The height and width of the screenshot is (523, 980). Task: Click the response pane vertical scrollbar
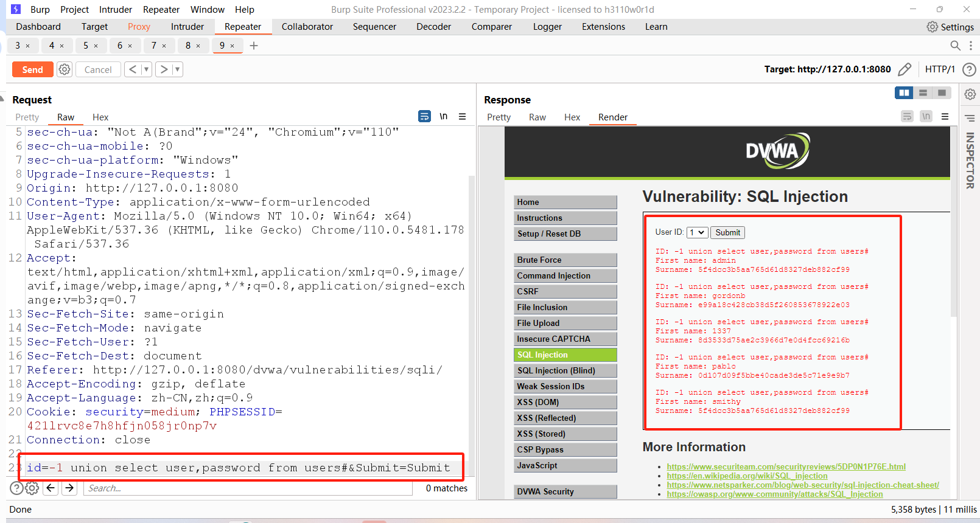pos(954,222)
